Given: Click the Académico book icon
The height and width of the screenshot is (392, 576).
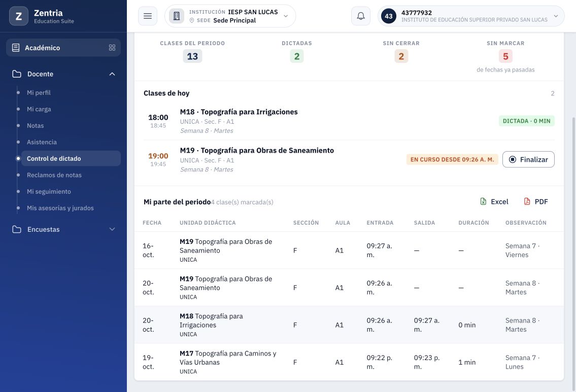Looking at the screenshot, I should click(x=16, y=48).
